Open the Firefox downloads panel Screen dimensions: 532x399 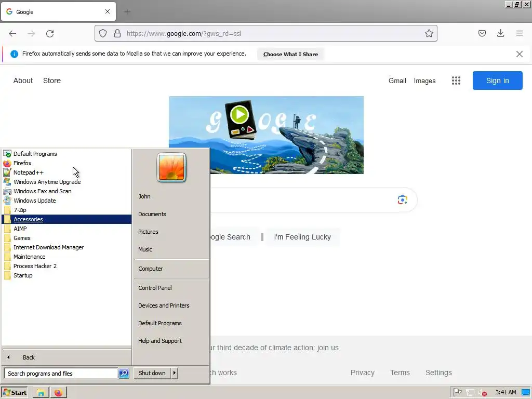500,33
